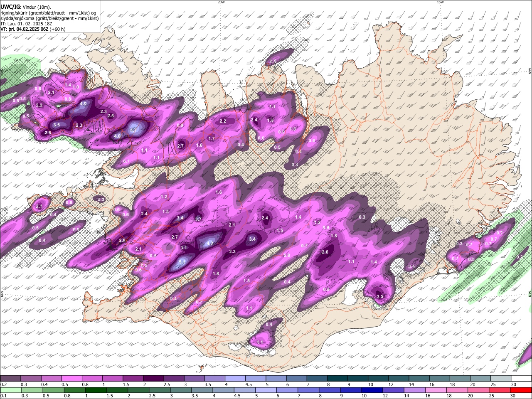Click the 5.1 precipitation peak label
Image resolution: width=532 pixels, height=399 pixels.
(x=182, y=262)
